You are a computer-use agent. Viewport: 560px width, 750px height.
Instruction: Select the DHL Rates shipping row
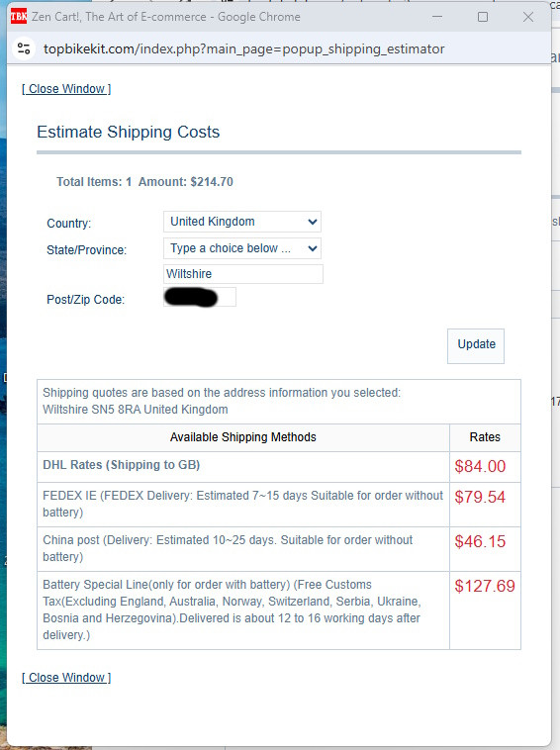[x=279, y=467]
